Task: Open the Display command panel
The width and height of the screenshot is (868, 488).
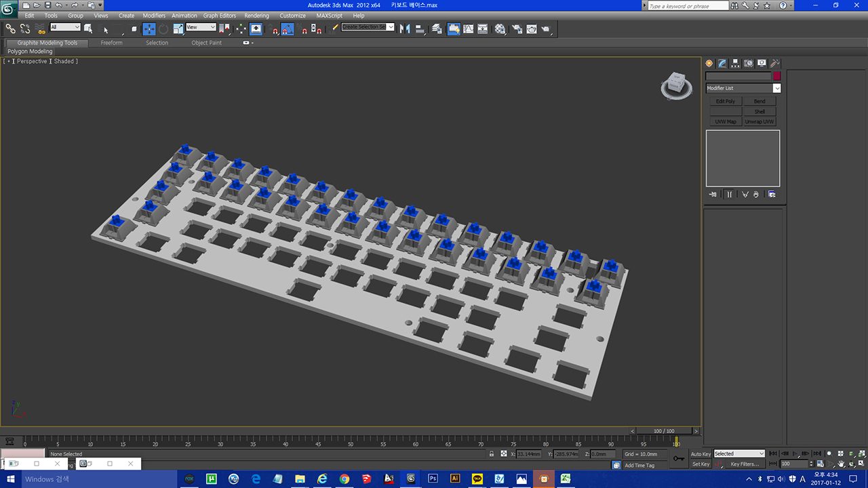Action: point(762,63)
